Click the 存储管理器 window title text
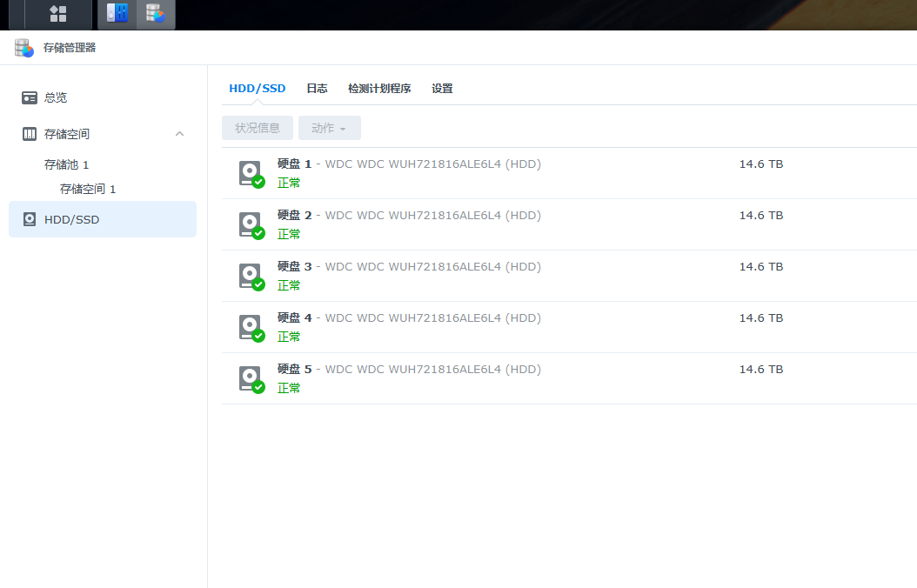The image size is (917, 588). coord(70,48)
